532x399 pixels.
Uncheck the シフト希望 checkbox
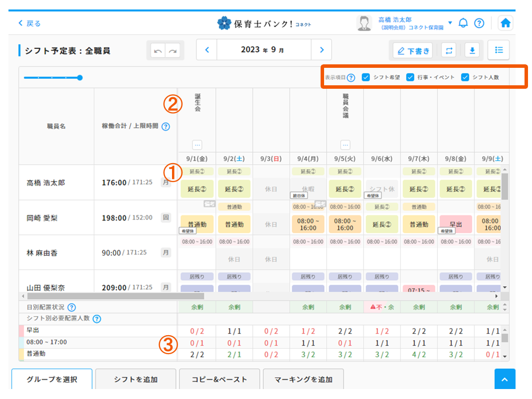[x=365, y=77]
